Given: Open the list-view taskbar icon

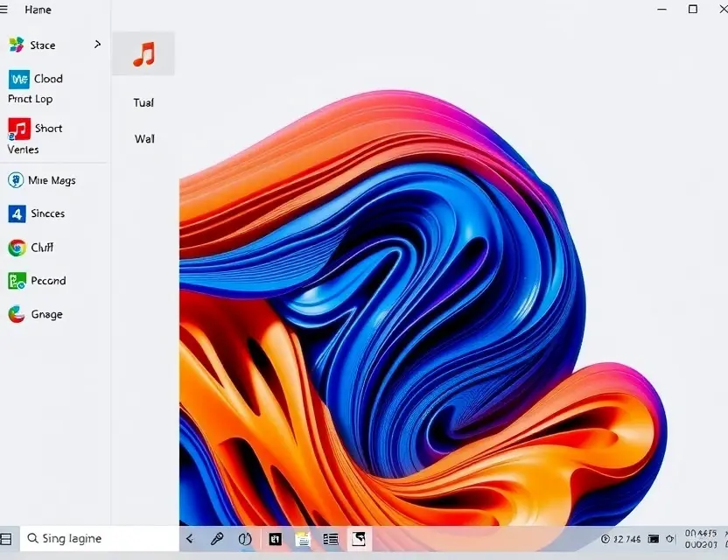Looking at the screenshot, I should point(331,539).
